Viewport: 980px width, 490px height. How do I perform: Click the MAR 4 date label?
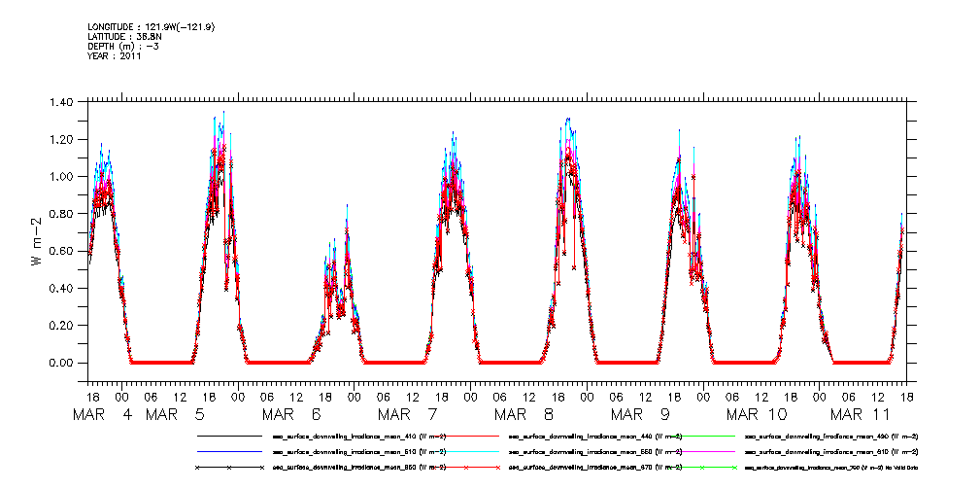click(x=104, y=414)
